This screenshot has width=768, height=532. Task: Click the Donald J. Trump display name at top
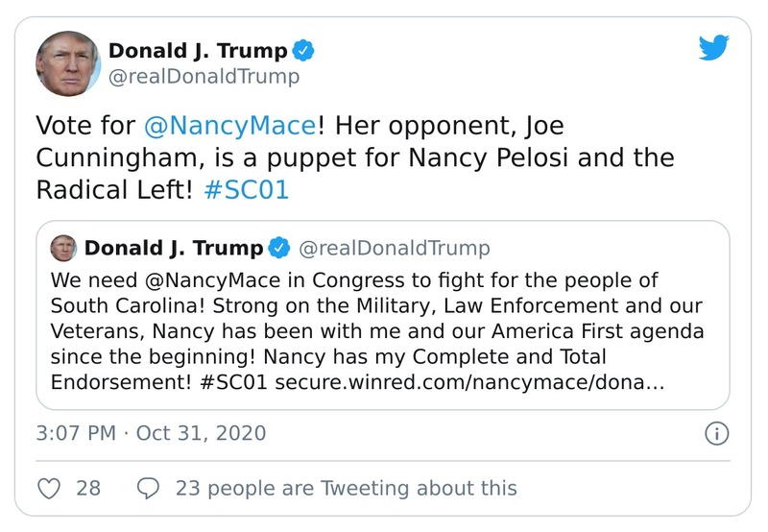point(197,51)
